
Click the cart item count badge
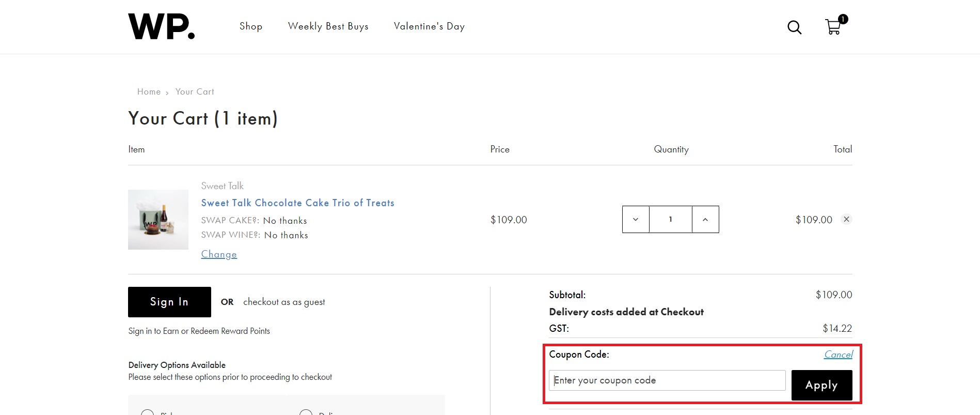(842, 19)
